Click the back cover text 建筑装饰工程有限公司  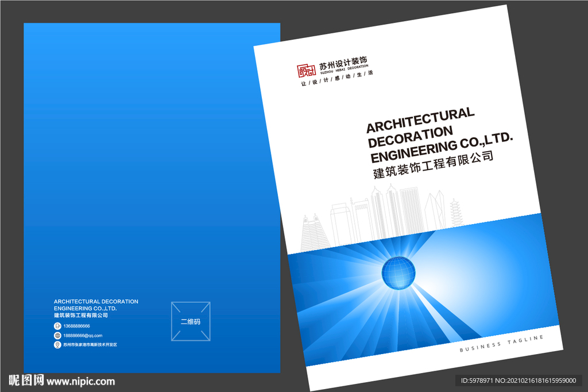[x=81, y=315]
